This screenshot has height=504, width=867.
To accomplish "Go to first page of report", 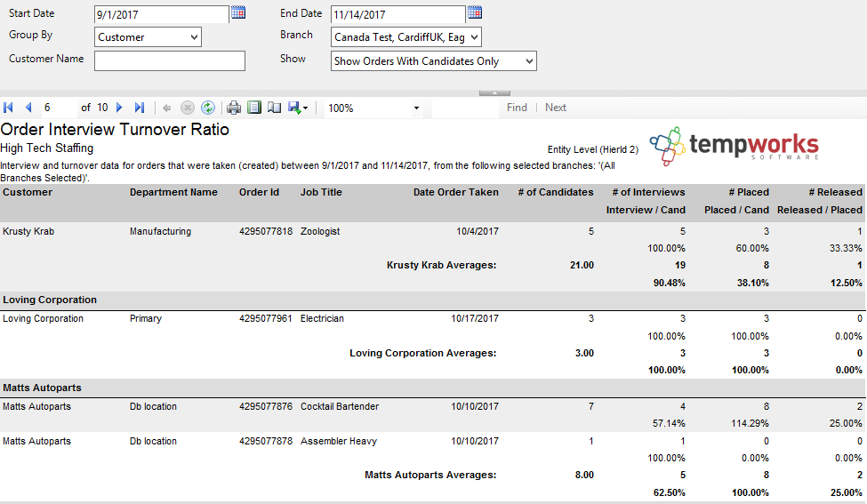I will tap(9, 108).
